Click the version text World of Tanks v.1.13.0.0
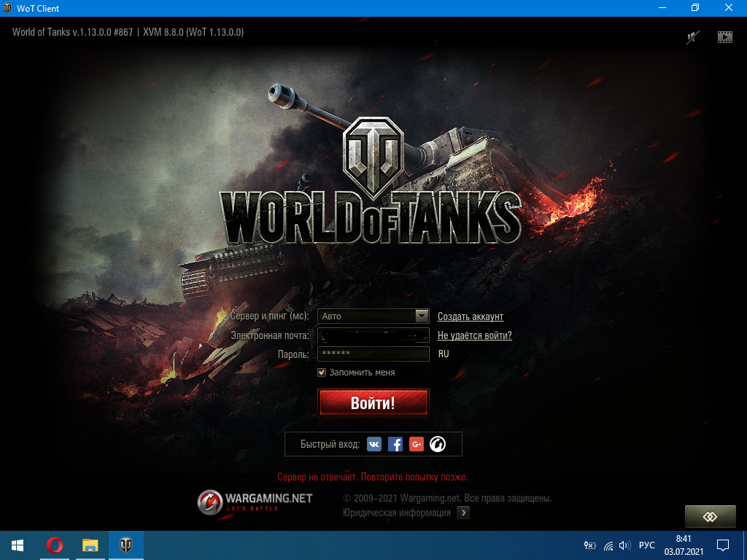The image size is (747, 560). pyautogui.click(x=72, y=32)
